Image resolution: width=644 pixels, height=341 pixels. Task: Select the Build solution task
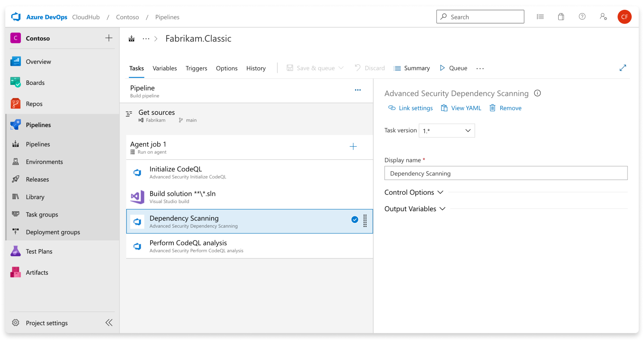249,197
